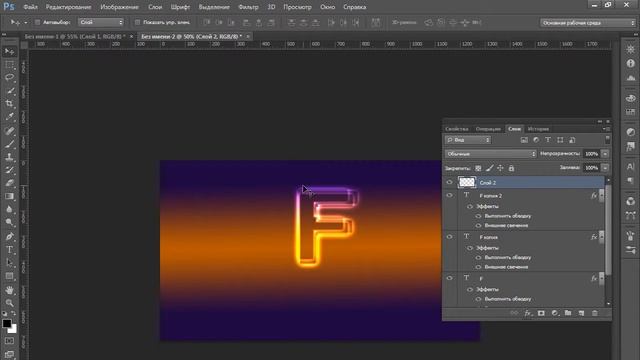
Task: Select the Blur tool
Action: point(9,209)
